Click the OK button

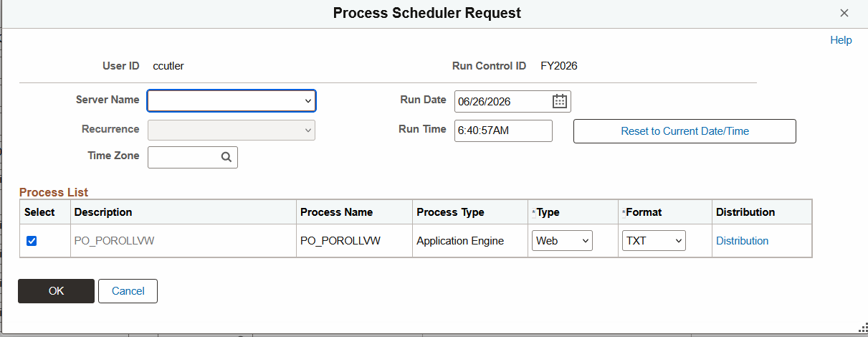[56, 291]
